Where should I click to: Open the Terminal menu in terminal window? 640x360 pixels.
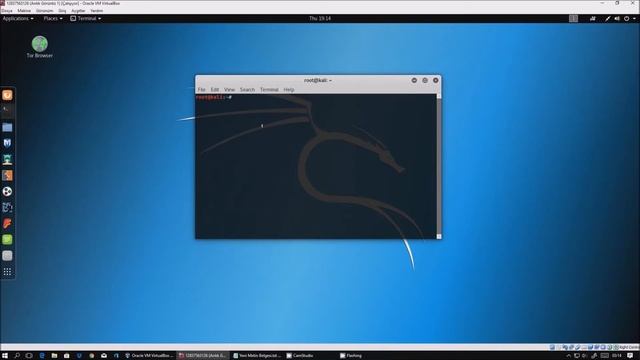point(269,89)
